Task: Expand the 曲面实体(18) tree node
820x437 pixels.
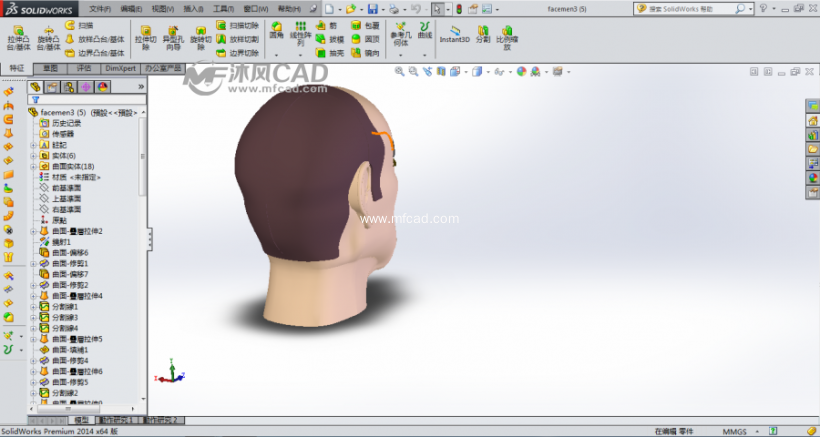Action: [x=33, y=166]
